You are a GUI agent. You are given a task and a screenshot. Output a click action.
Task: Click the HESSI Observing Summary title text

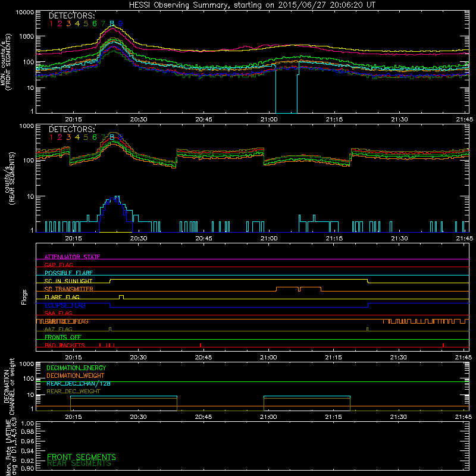252,5
